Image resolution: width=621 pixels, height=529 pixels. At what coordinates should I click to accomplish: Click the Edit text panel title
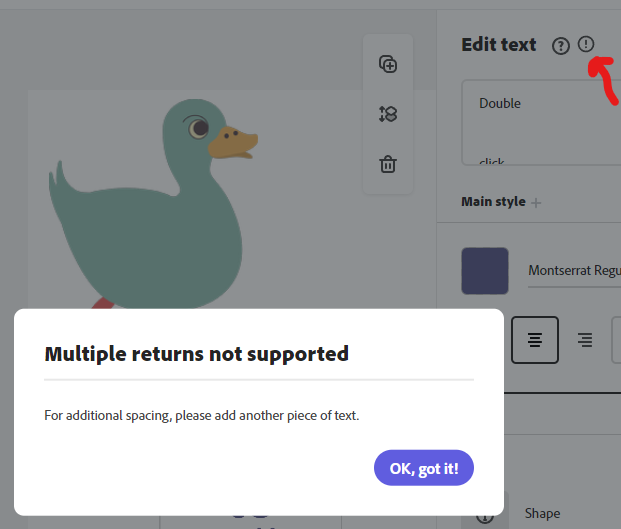(499, 45)
